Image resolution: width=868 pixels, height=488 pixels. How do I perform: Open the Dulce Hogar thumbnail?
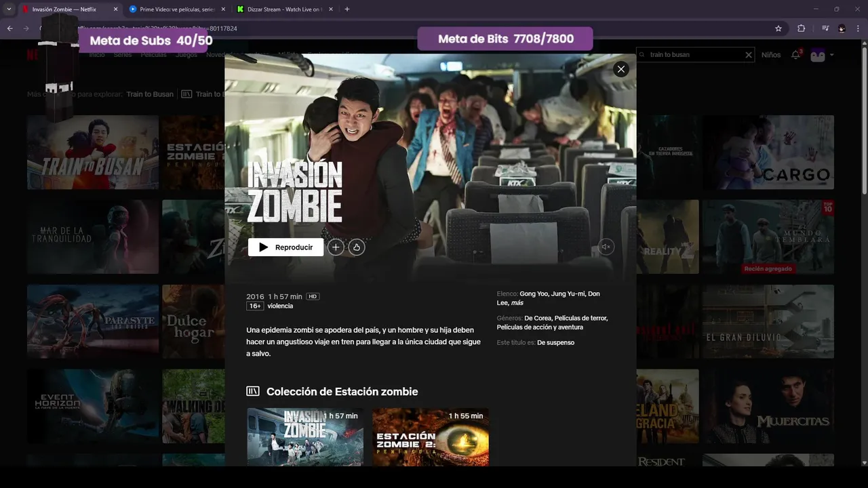[193, 321]
